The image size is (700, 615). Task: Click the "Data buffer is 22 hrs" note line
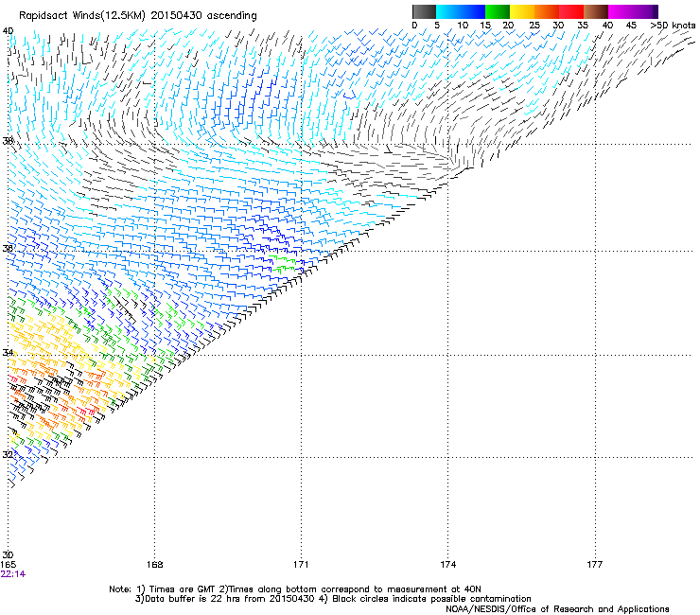click(x=333, y=599)
